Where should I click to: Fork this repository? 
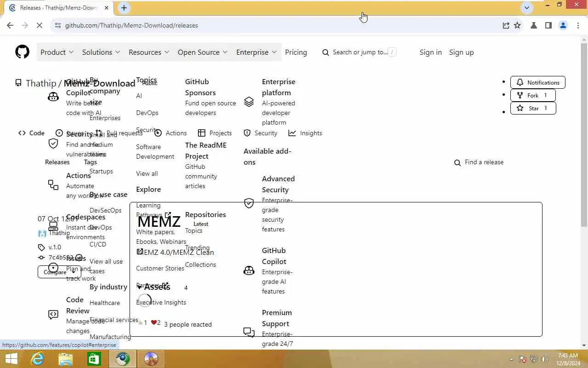coord(533,95)
